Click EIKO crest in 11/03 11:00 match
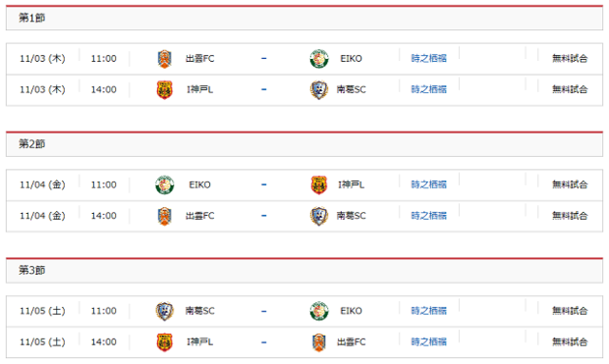Viewport: 609px width, 364px height. [x=319, y=59]
